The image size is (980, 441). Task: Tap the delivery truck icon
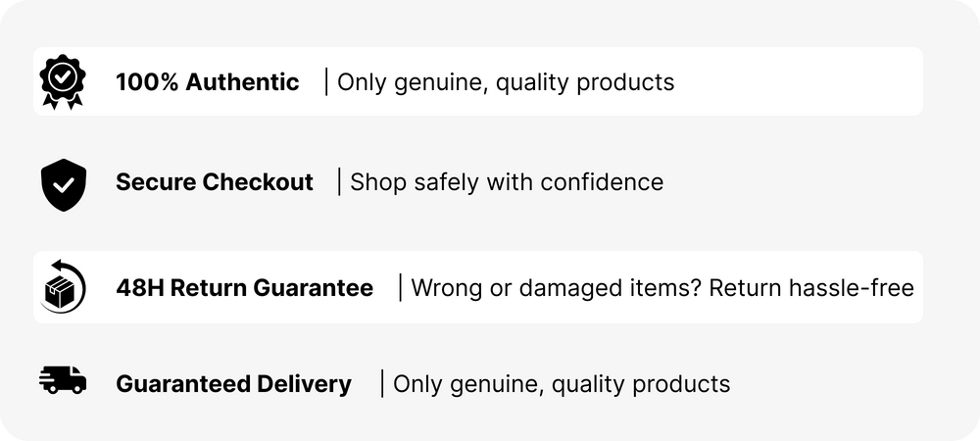click(x=63, y=381)
